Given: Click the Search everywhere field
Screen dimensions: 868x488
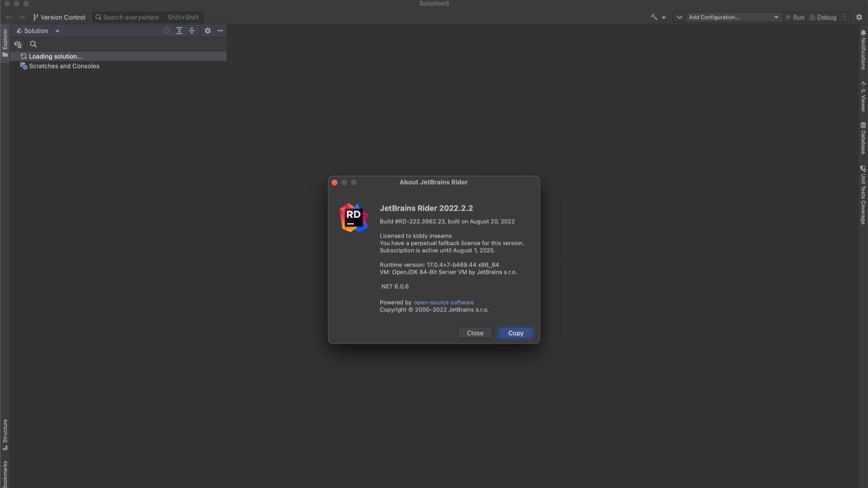Looking at the screenshot, I should [x=148, y=17].
